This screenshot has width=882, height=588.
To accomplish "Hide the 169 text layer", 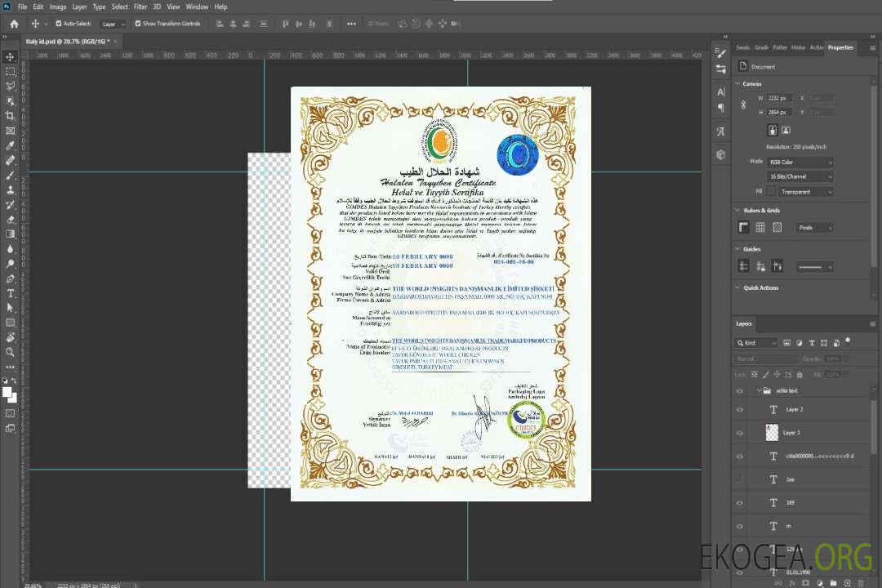I will pos(740,503).
